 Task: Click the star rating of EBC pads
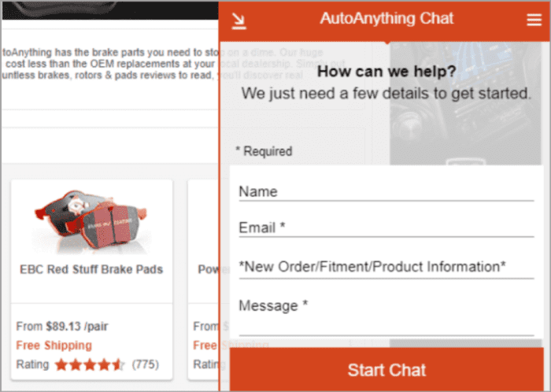pyautogui.click(x=89, y=364)
